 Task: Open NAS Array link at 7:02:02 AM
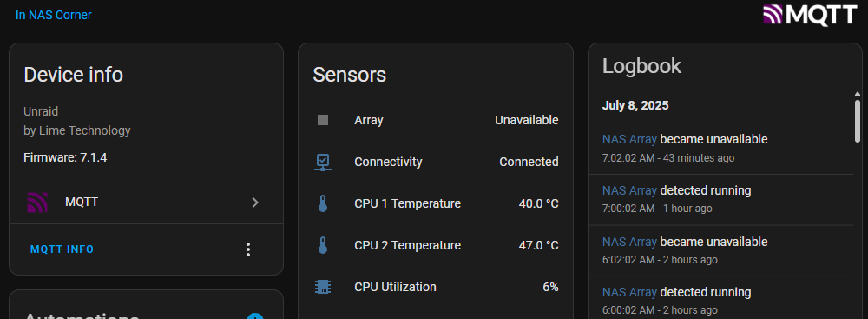click(x=629, y=139)
